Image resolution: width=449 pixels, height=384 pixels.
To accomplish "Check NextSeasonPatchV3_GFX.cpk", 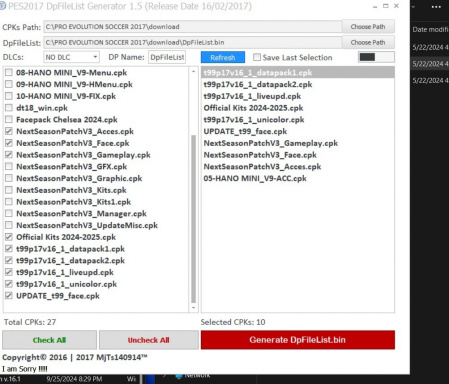I will (9, 166).
